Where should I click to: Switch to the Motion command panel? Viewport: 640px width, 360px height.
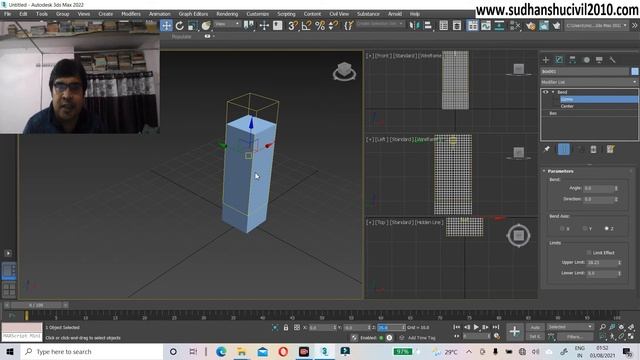coord(586,60)
